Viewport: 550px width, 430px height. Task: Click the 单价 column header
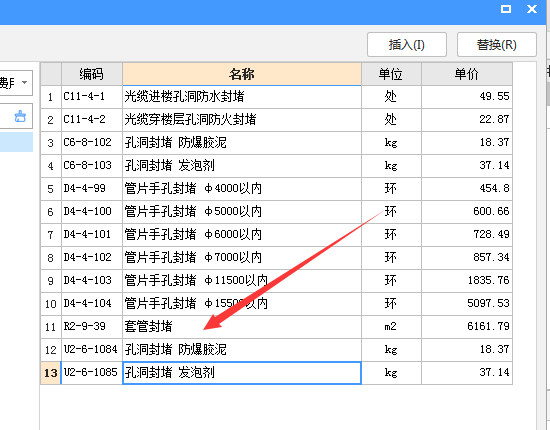point(467,74)
